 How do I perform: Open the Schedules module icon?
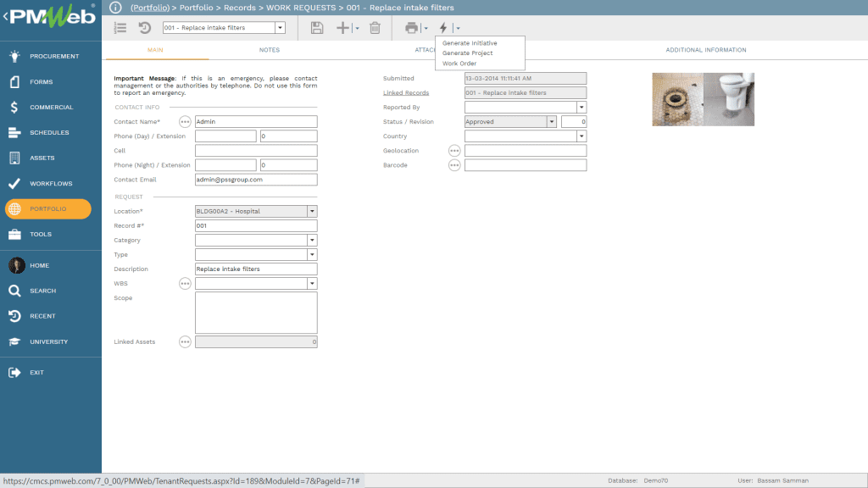pos(14,132)
